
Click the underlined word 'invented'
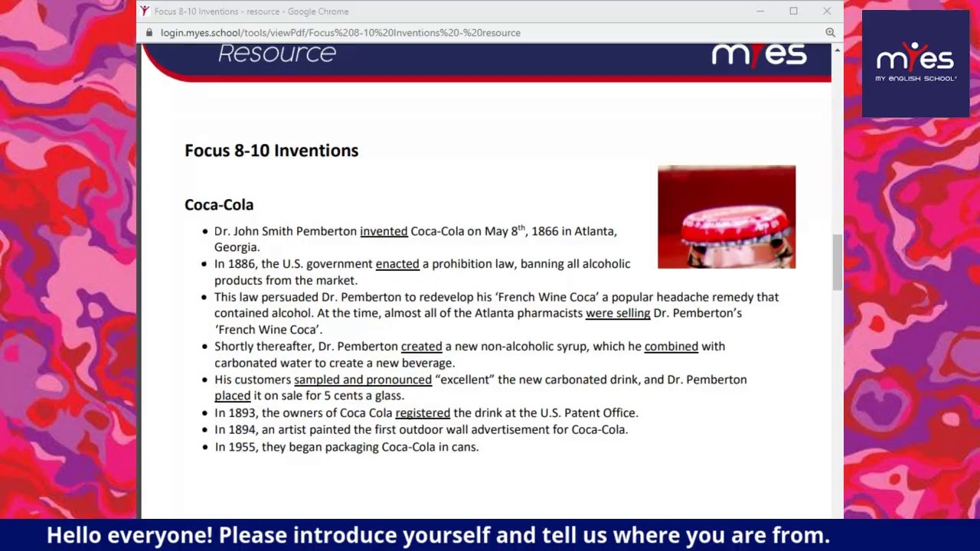pos(384,231)
